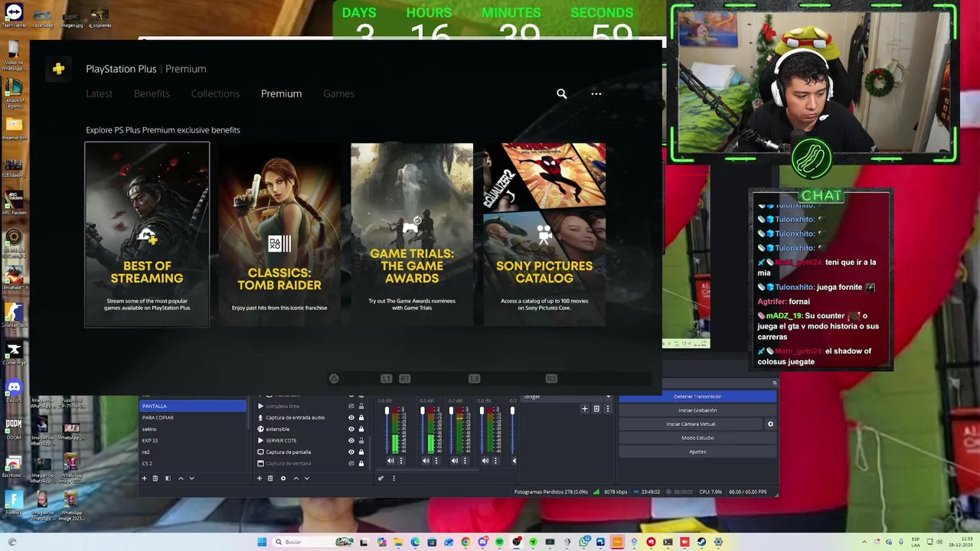
Task: Move selected source up
Action: tap(296, 478)
